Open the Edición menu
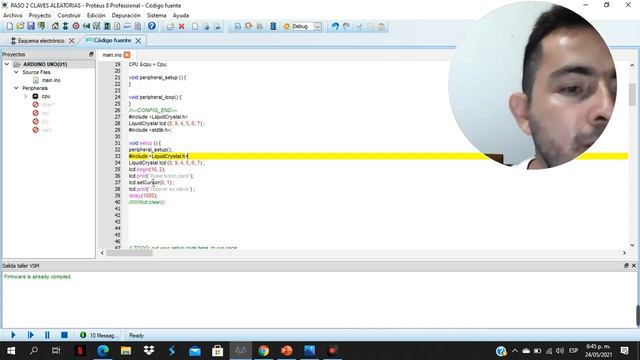 pos(96,16)
